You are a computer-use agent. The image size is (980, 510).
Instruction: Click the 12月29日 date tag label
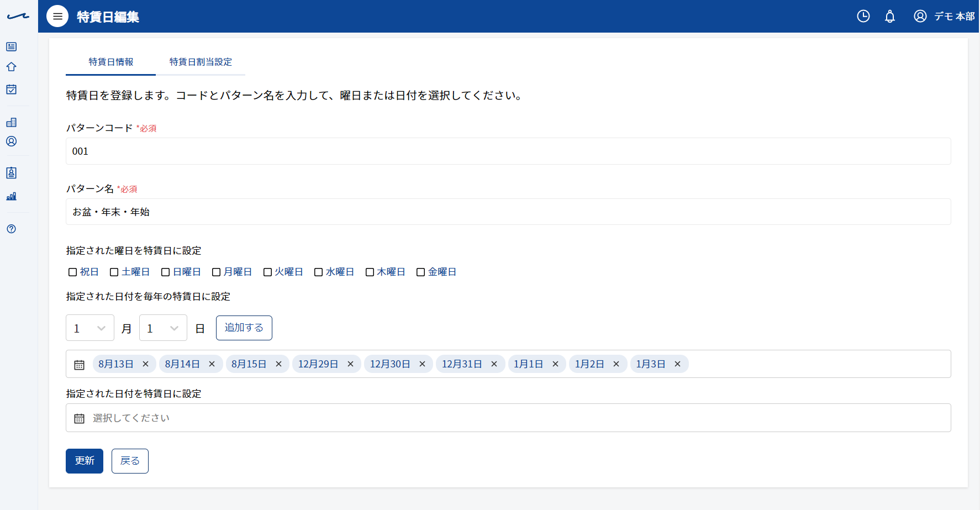tap(318, 364)
